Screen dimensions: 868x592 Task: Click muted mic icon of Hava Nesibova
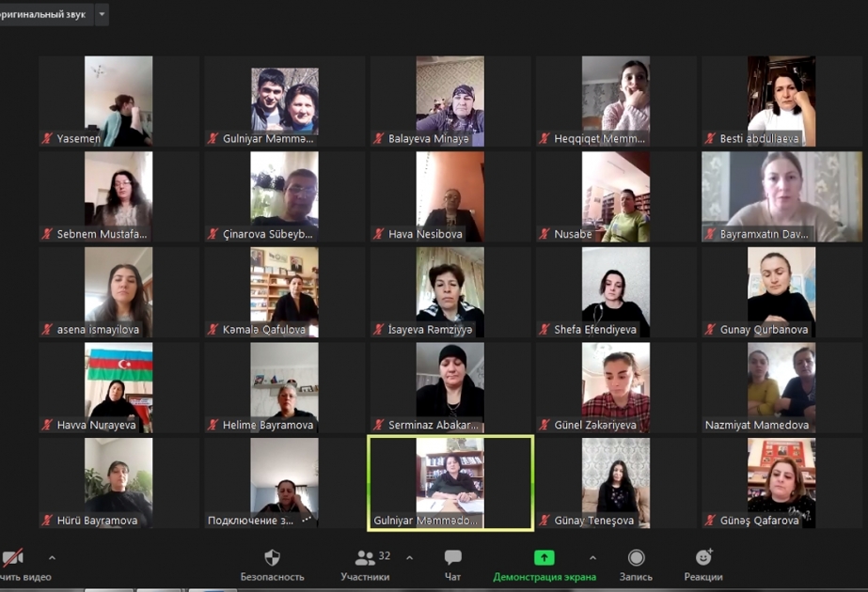pyautogui.click(x=379, y=234)
